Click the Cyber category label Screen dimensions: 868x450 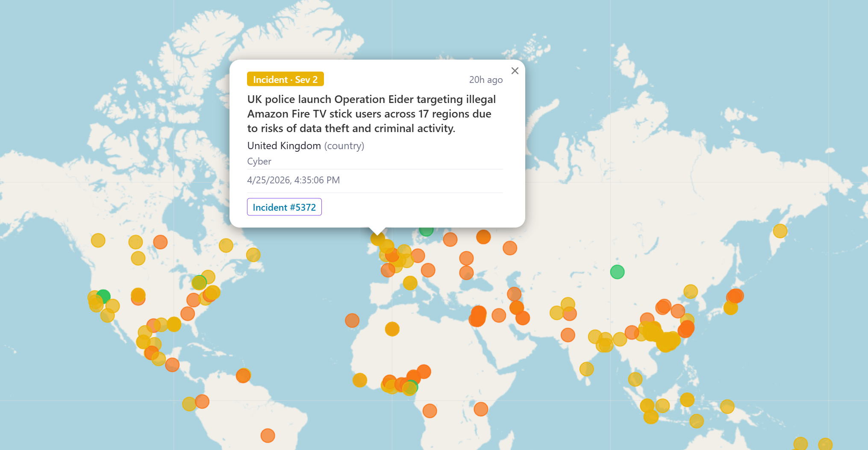tap(259, 161)
